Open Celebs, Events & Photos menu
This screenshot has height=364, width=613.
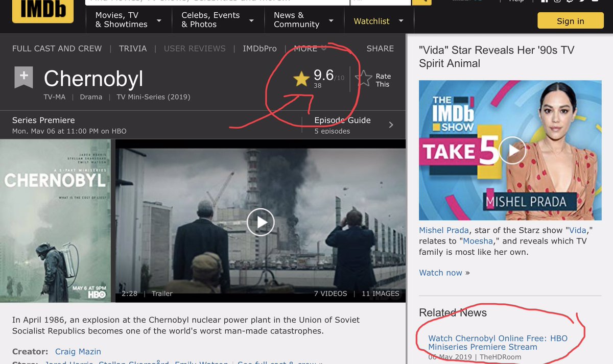(210, 19)
